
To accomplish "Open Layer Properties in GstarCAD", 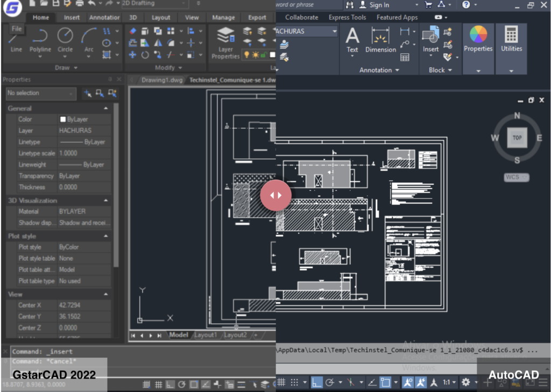I will click(225, 43).
